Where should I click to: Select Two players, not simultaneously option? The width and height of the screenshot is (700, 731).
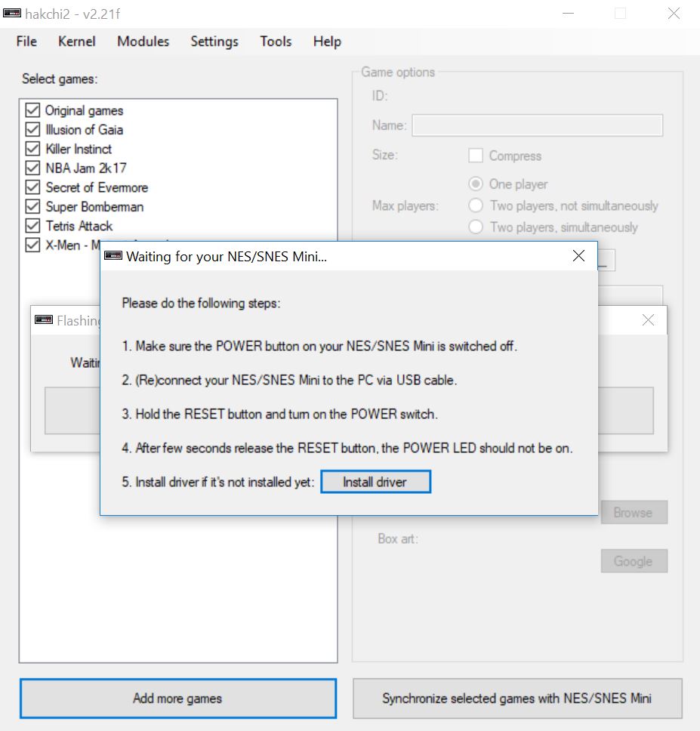pos(476,205)
